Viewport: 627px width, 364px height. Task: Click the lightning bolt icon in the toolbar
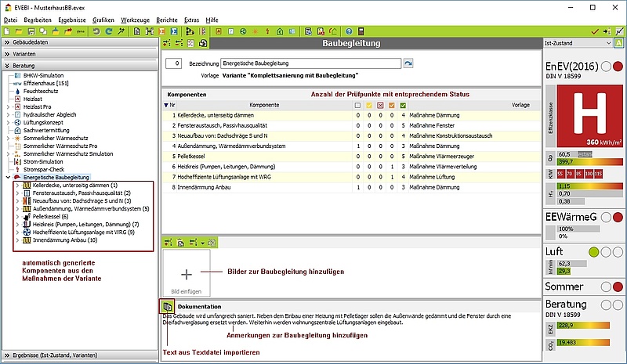coord(267,31)
